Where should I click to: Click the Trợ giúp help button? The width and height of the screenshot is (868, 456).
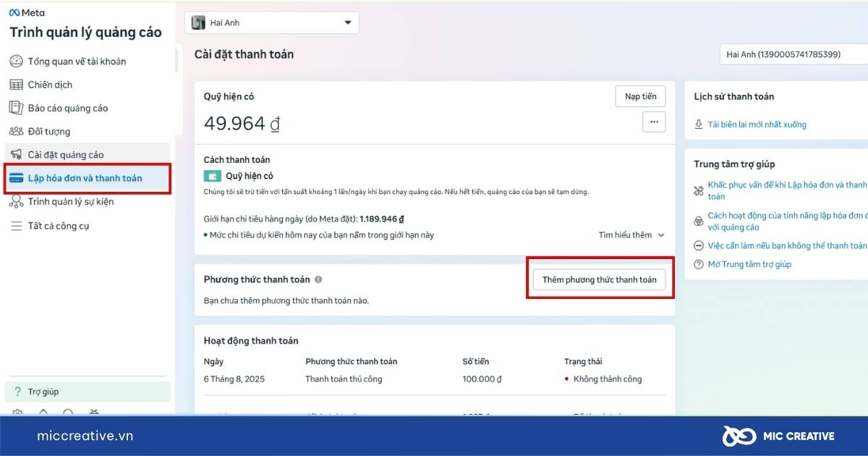coord(88,392)
